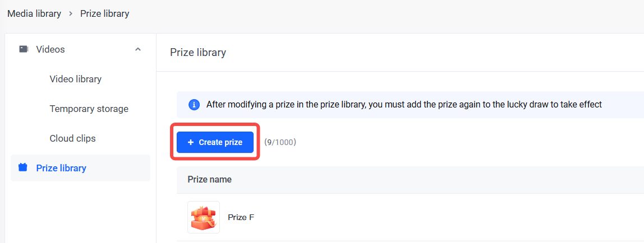Navigate to Media library breadcrumb
Image resolution: width=644 pixels, height=243 pixels.
point(34,13)
